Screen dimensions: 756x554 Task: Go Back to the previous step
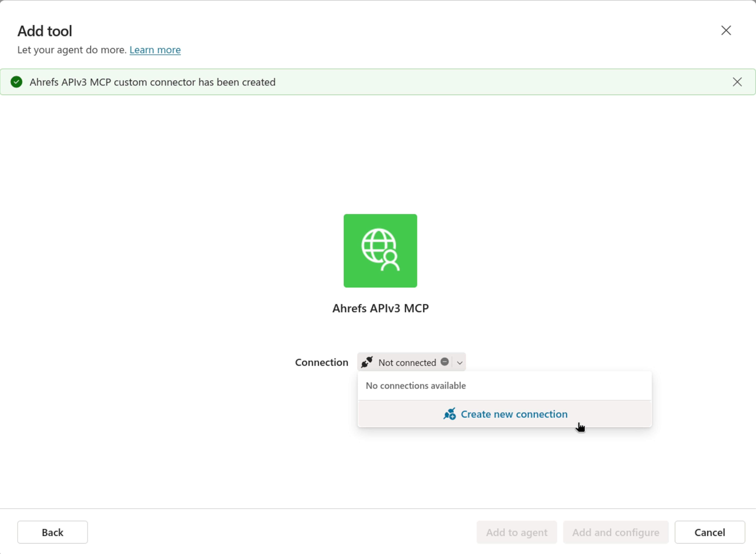[x=52, y=532]
